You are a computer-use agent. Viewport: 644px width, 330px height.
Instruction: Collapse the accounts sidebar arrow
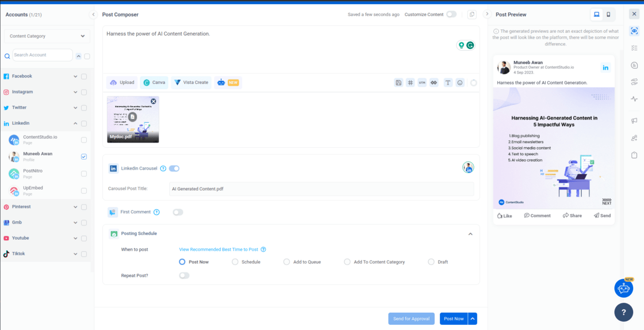pyautogui.click(x=93, y=14)
